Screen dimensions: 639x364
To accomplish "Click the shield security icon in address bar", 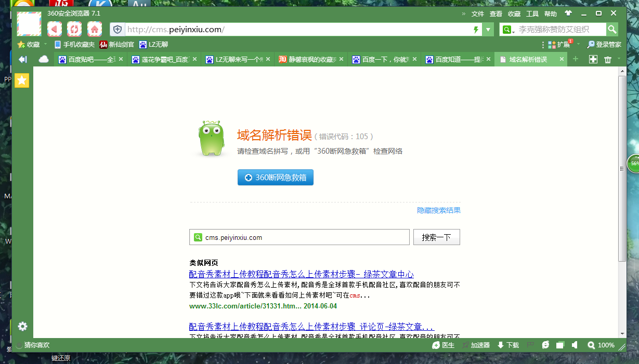I will pyautogui.click(x=118, y=30).
